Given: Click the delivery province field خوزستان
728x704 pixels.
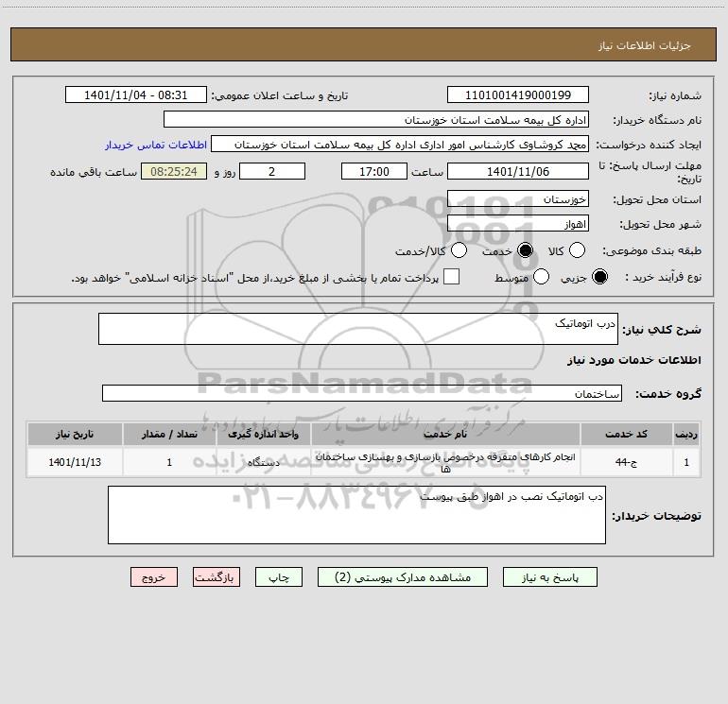Looking at the screenshot, I should (518, 199).
